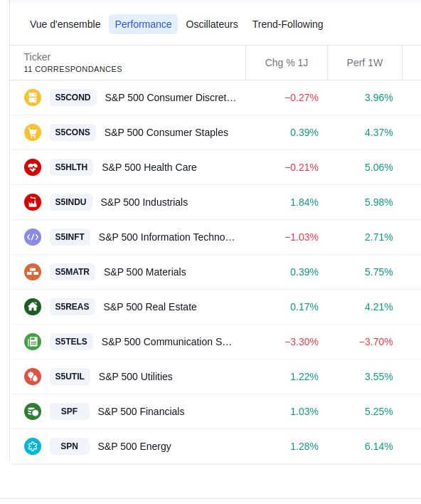This screenshot has width=421, height=504.
Task: Open the Oscillateurs tab
Action: click(212, 24)
